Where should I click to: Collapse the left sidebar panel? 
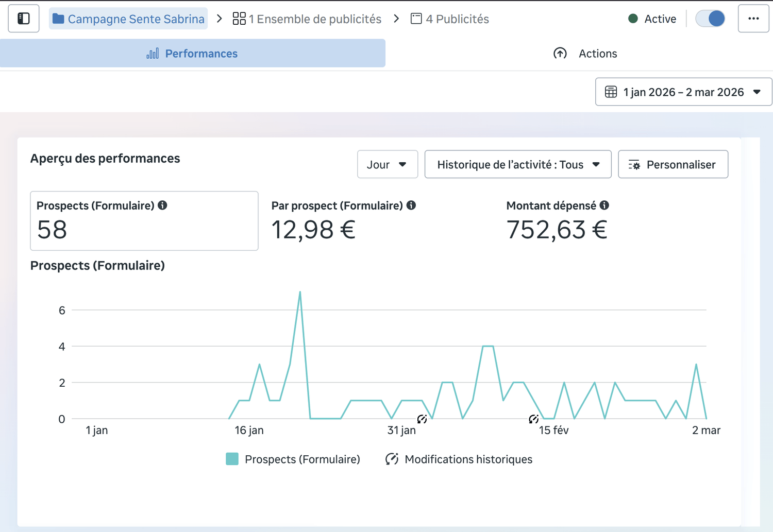pos(23,18)
